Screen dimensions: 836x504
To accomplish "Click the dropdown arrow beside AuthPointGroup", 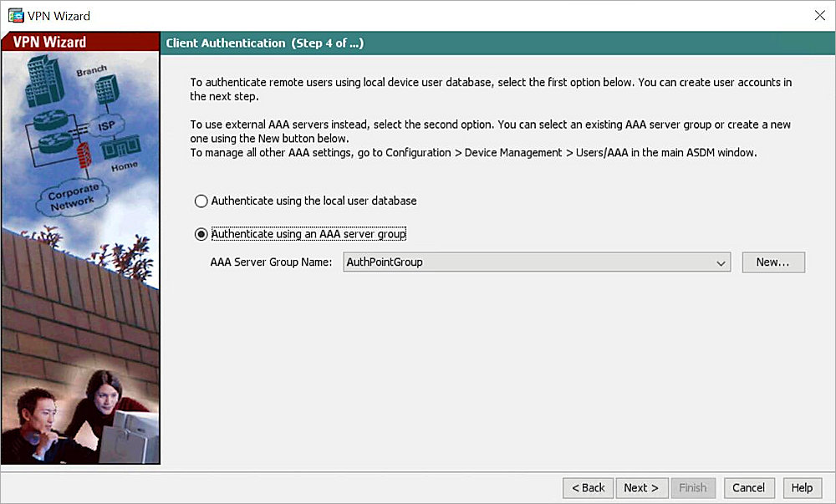I will point(720,262).
